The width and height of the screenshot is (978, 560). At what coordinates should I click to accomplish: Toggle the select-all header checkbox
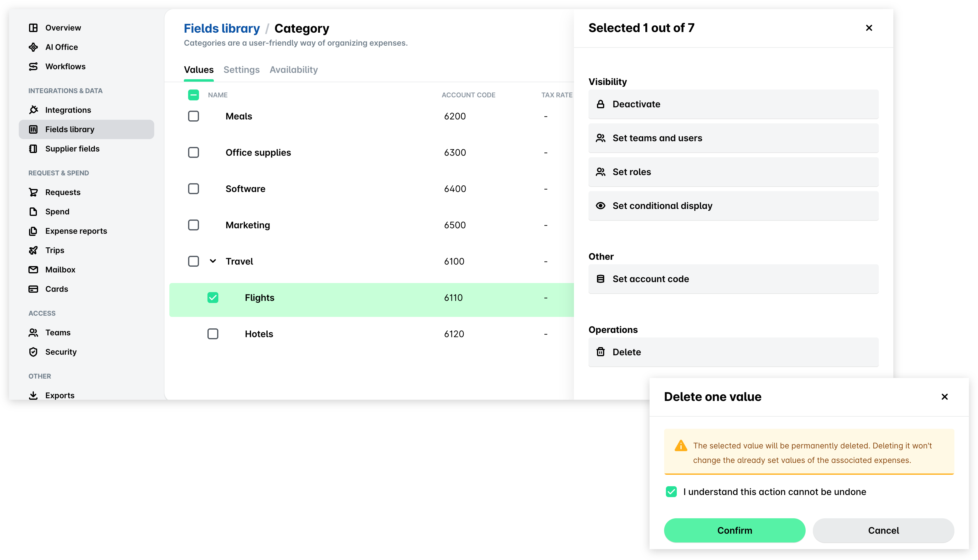[194, 95]
